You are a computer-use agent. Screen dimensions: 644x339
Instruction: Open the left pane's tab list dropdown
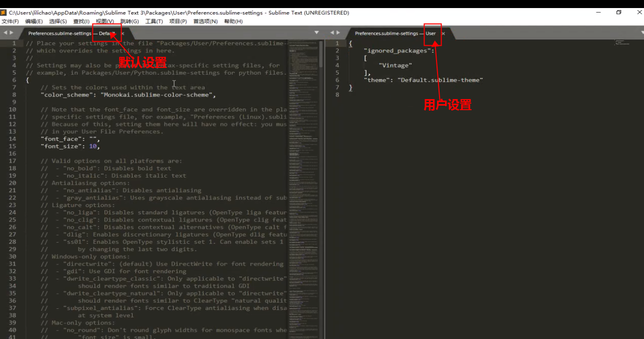[x=316, y=33]
